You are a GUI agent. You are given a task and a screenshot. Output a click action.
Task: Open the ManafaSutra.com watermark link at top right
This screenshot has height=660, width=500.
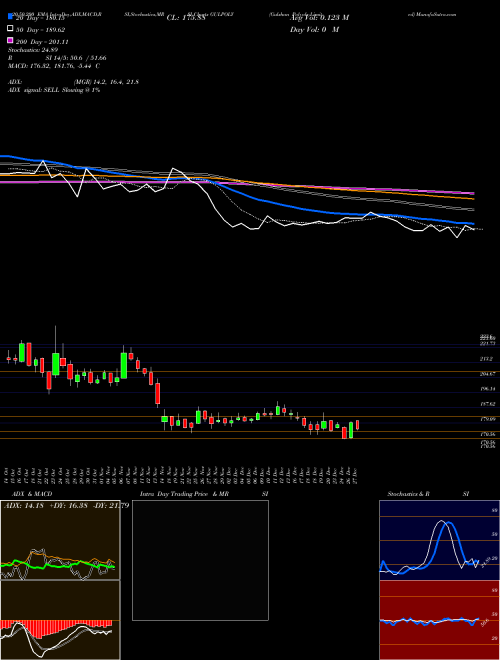point(432,14)
